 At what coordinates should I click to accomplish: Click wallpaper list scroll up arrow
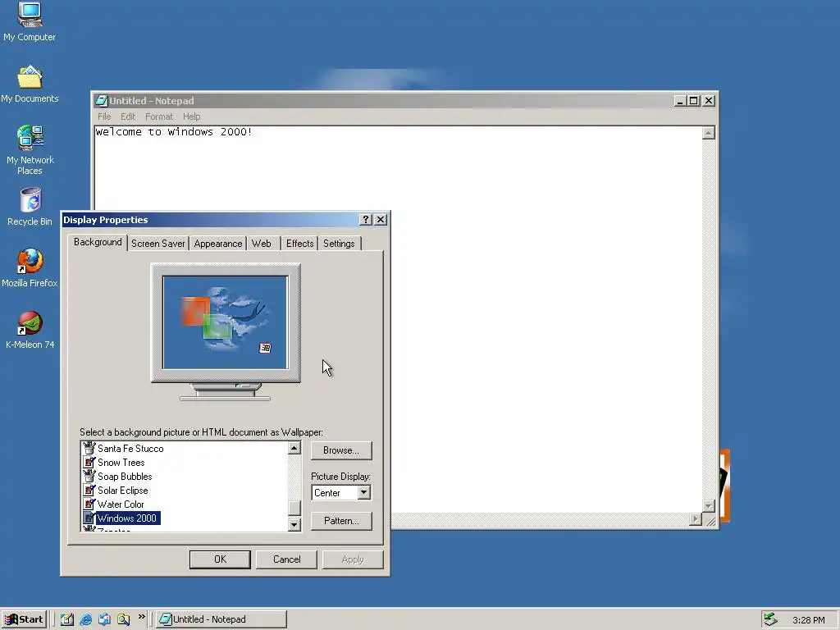(x=294, y=448)
